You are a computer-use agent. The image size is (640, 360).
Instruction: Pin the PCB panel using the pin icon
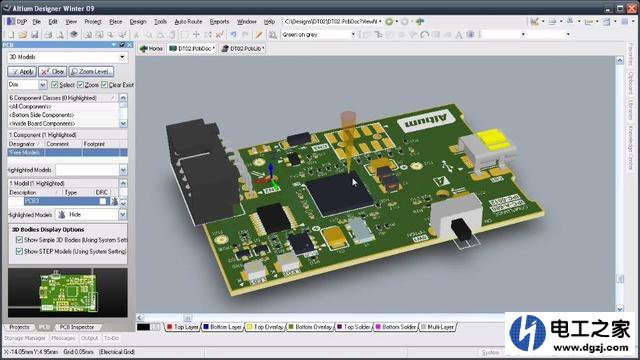(x=122, y=44)
